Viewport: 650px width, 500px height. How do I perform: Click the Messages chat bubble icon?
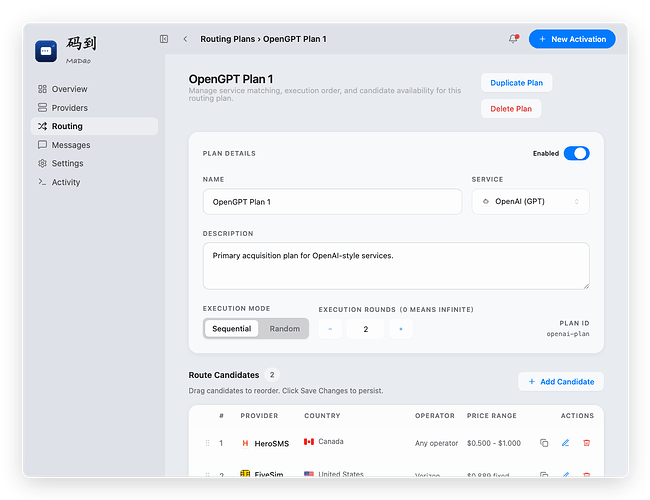[x=42, y=145]
